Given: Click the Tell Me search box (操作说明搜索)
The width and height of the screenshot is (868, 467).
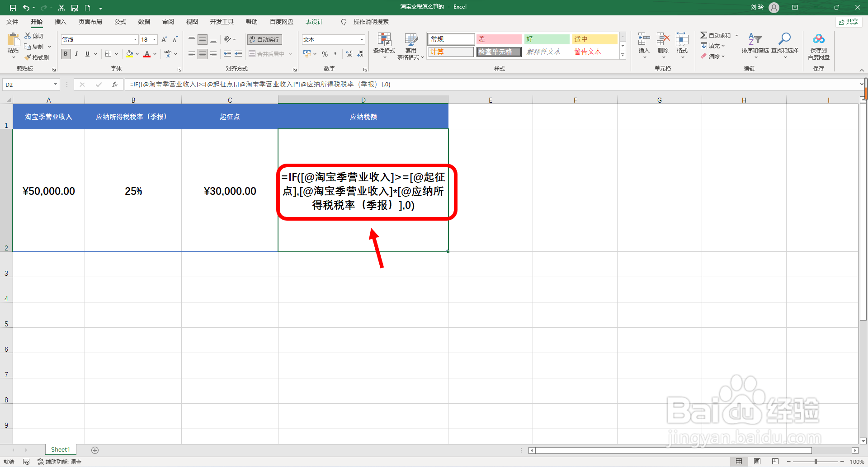Looking at the screenshot, I should pyautogui.click(x=371, y=22).
